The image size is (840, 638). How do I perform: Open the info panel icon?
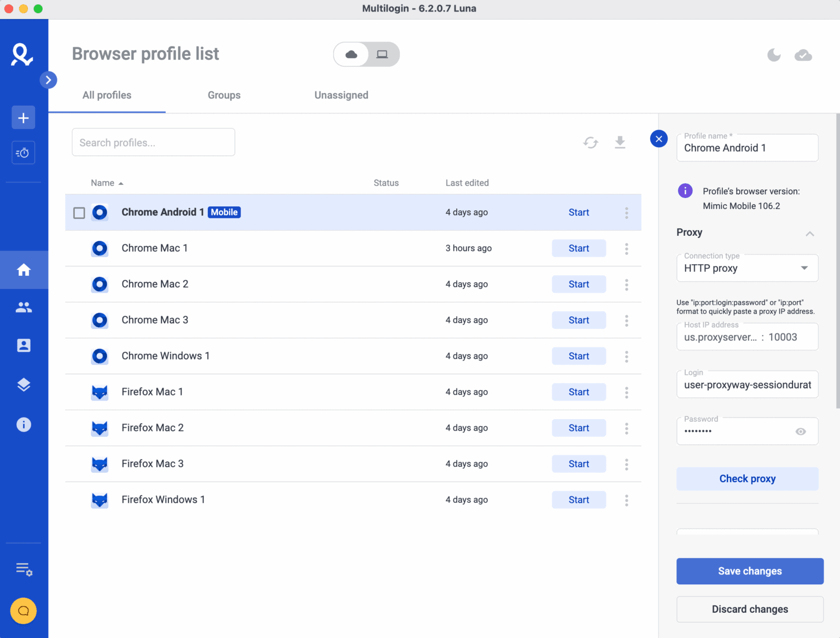[x=24, y=424]
